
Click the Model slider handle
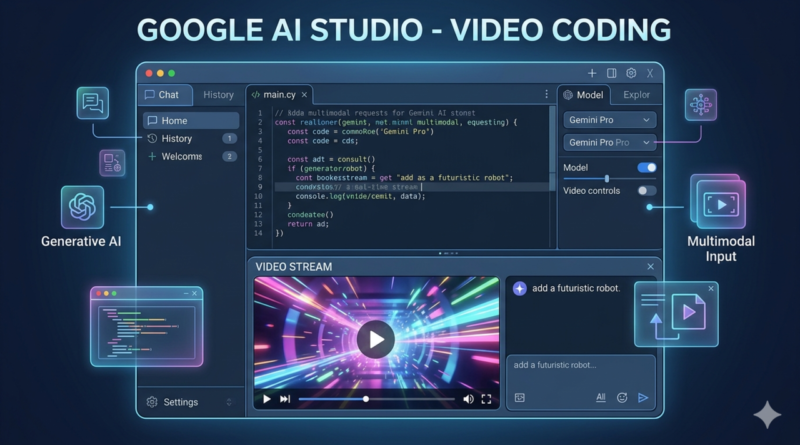pos(607,179)
